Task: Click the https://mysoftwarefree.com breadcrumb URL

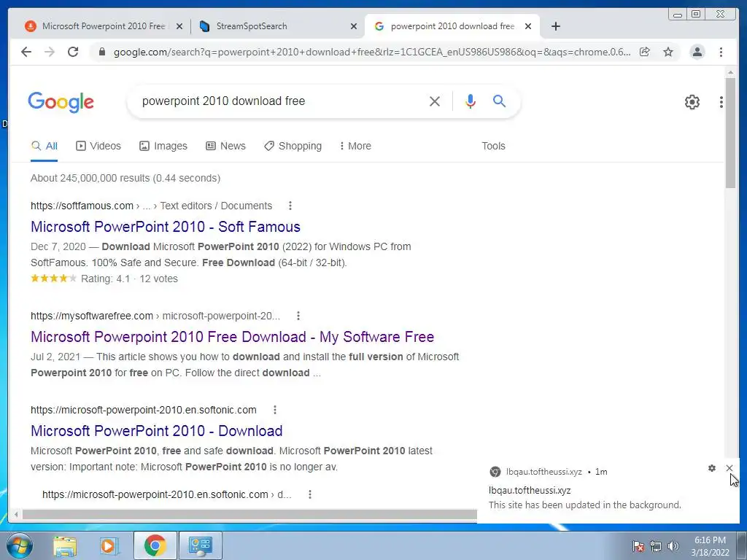Action: (x=92, y=316)
